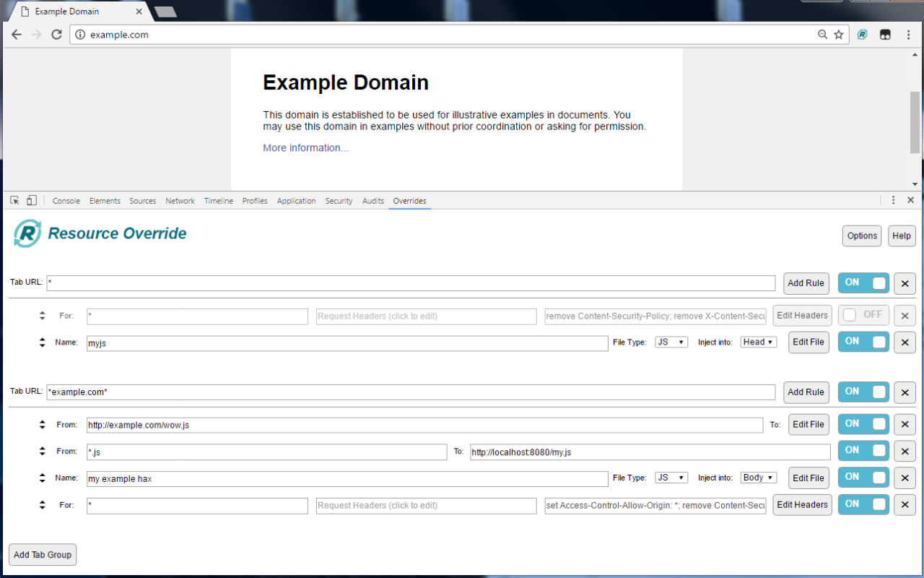Click Edit File for the myjs rule

tap(808, 342)
